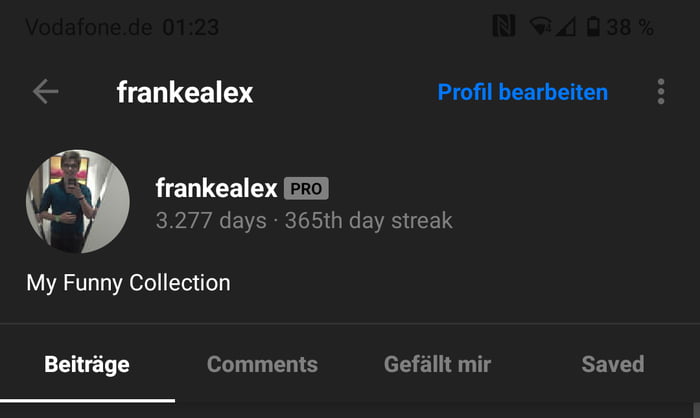Tap the PRO badge next to frankealex

306,188
